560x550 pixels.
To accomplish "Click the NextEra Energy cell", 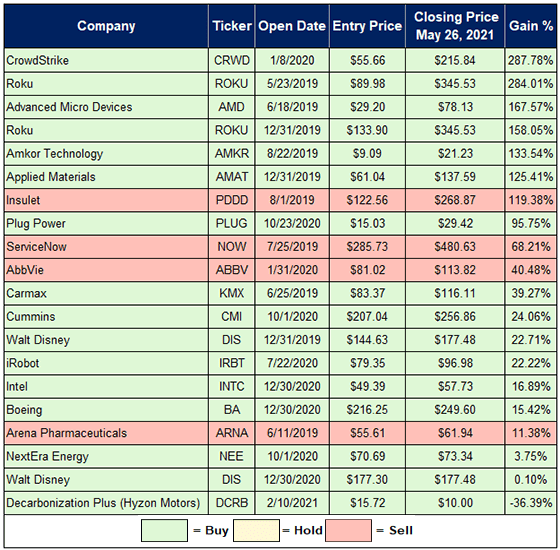I will [x=106, y=456].
